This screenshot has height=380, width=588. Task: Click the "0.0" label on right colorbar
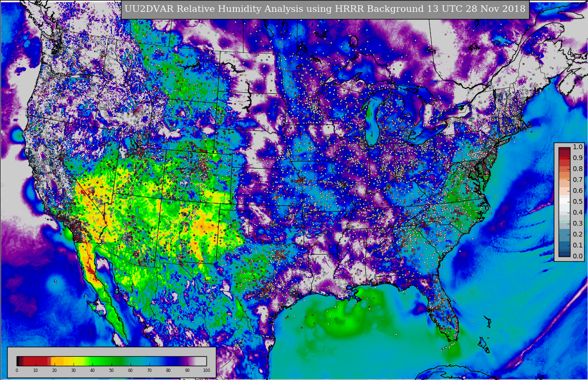(x=578, y=256)
